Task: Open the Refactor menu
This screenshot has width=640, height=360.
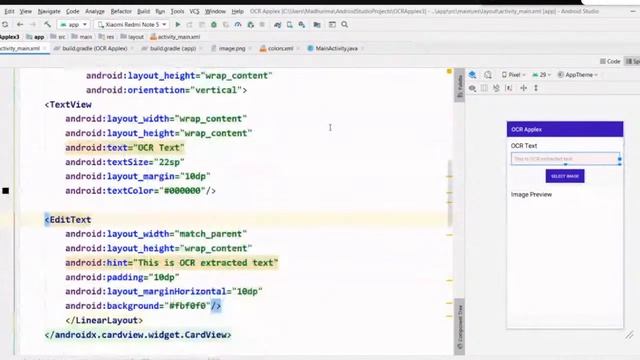Action: [121, 11]
